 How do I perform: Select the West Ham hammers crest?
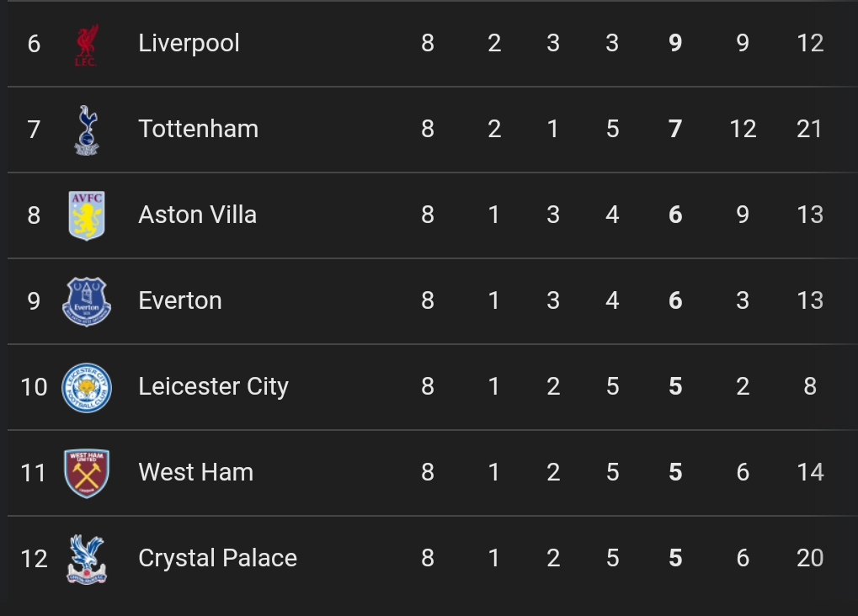click(x=87, y=473)
